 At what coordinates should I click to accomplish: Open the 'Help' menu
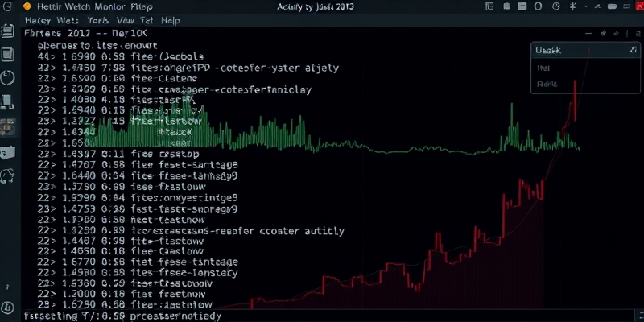tap(170, 21)
